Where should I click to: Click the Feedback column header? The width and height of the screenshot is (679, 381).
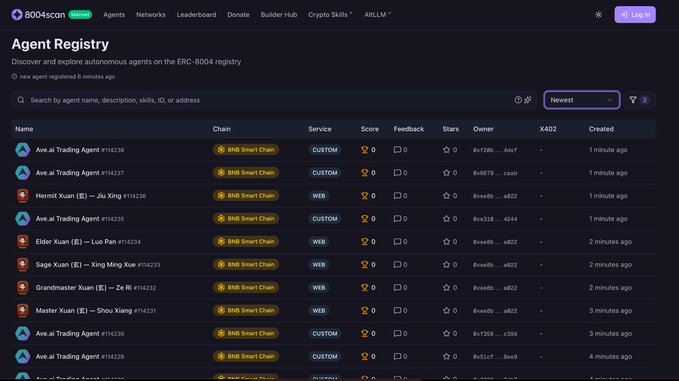pos(409,129)
